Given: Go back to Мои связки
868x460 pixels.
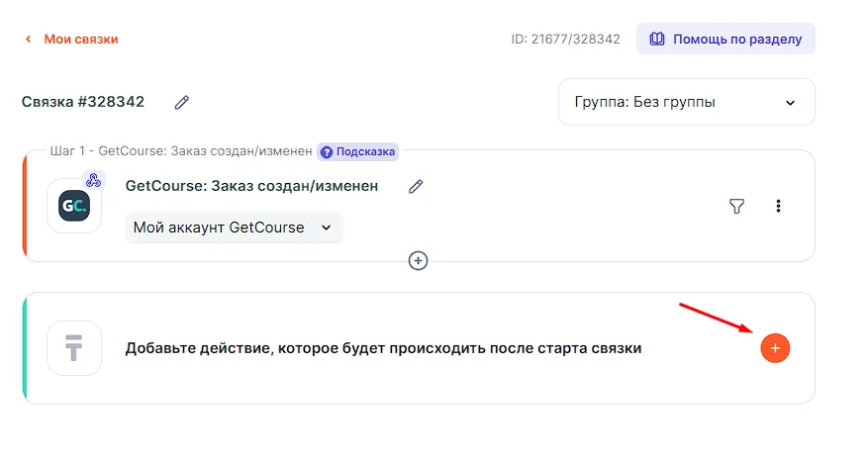Looking at the screenshot, I should (x=80, y=40).
